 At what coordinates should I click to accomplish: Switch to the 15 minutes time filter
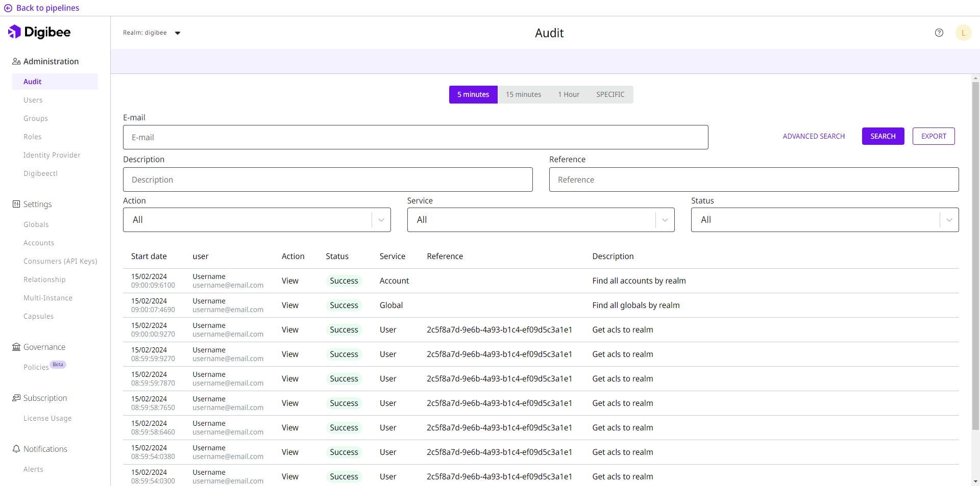523,94
